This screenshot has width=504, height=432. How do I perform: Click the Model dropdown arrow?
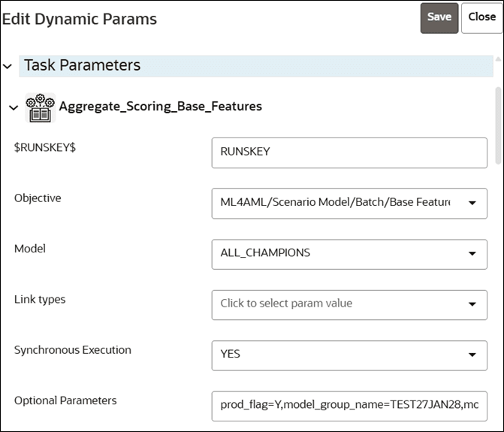pyautogui.click(x=472, y=253)
